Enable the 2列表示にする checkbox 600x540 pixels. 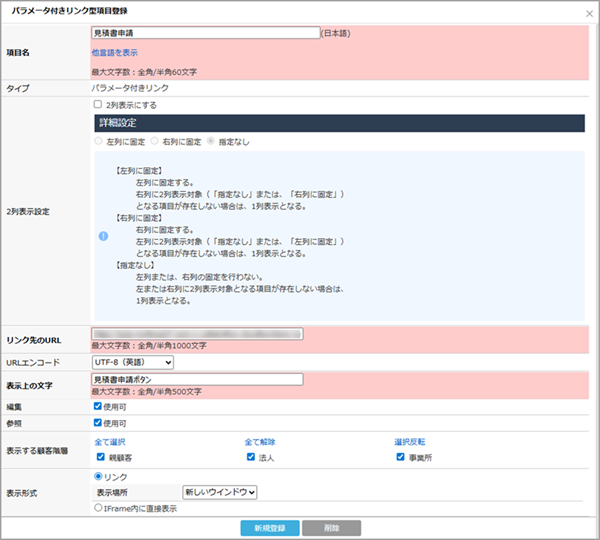pos(97,104)
